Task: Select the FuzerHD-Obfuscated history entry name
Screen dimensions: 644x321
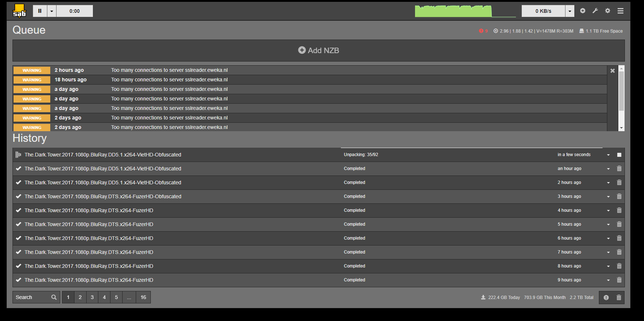Action: [103, 196]
